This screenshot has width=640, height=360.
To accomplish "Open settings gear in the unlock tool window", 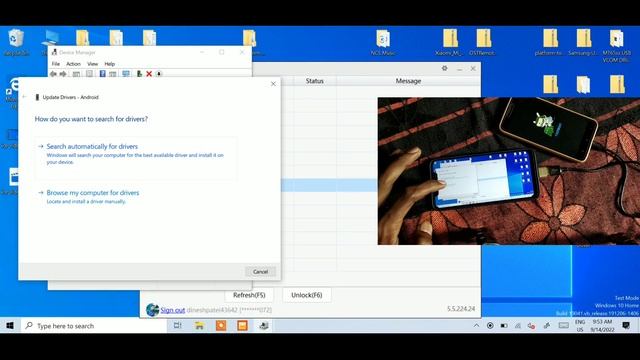I will coord(444,69).
